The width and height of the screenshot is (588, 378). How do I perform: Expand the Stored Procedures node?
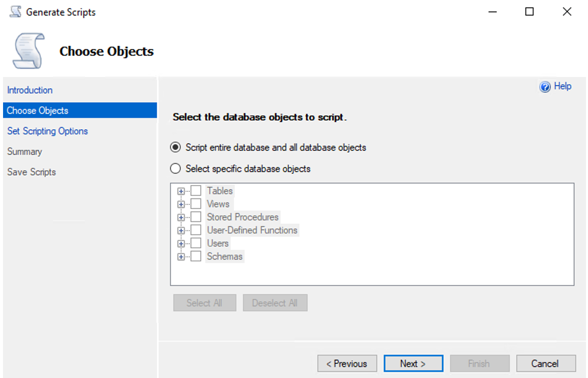tap(181, 217)
